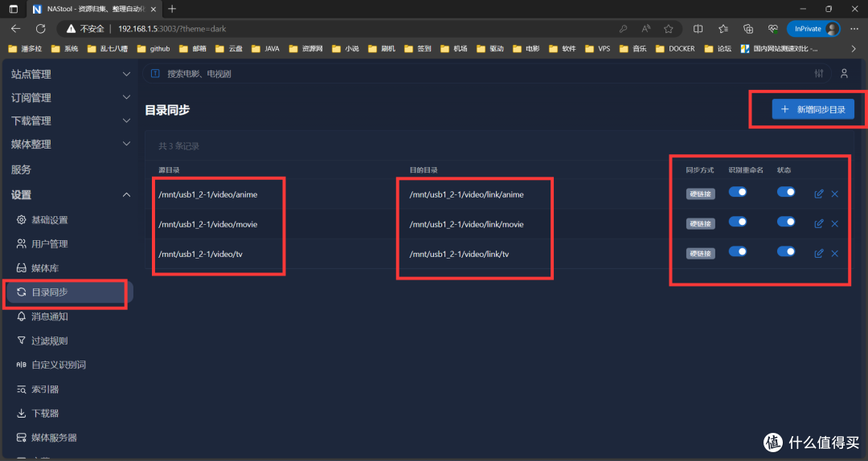The height and width of the screenshot is (461, 868).
Task: Open the Collections icon
Action: pos(748,29)
